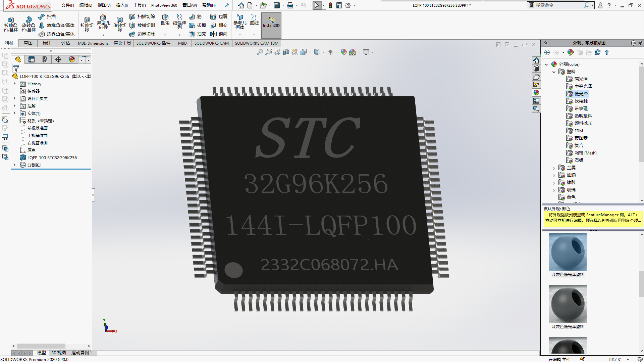Select the Revolved Boss/Base (旋转凸台/基体) tool

pos(29,24)
